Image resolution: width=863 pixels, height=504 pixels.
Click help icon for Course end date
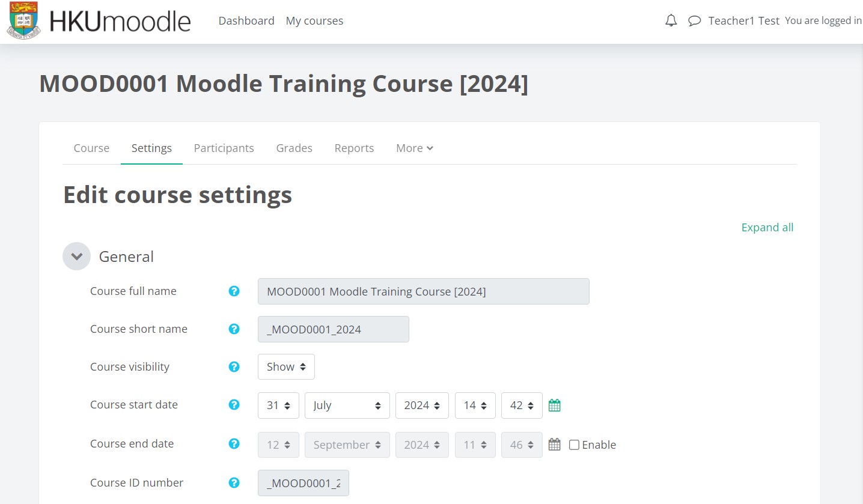point(234,444)
